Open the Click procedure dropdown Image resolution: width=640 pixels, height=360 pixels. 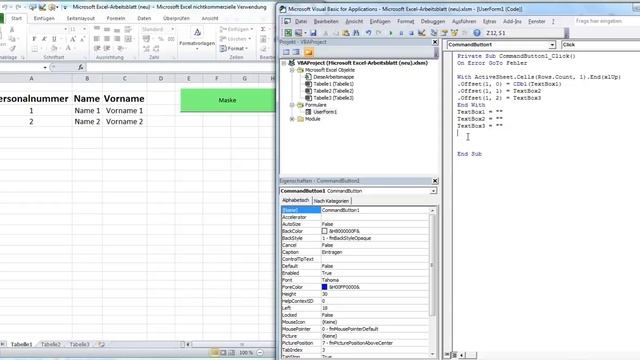[x=600, y=45]
